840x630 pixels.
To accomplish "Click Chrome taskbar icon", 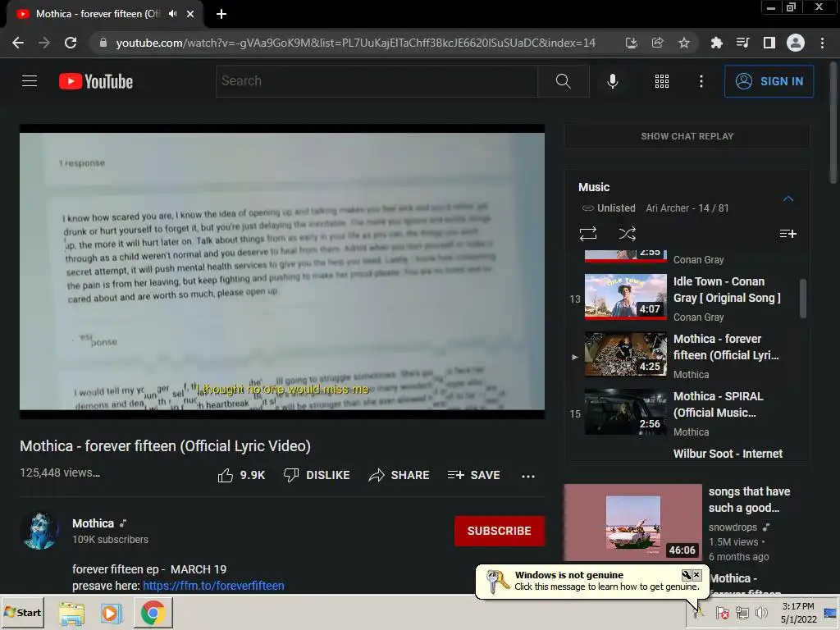I will [x=153, y=614].
